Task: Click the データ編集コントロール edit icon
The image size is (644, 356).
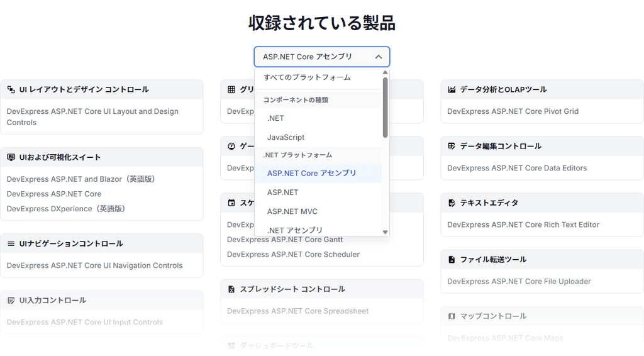Action: coord(452,146)
